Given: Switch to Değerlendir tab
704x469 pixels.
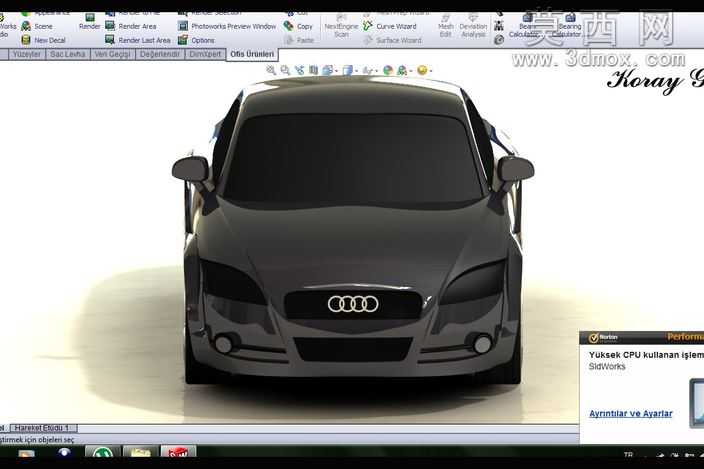Looking at the screenshot, I should tap(159, 54).
